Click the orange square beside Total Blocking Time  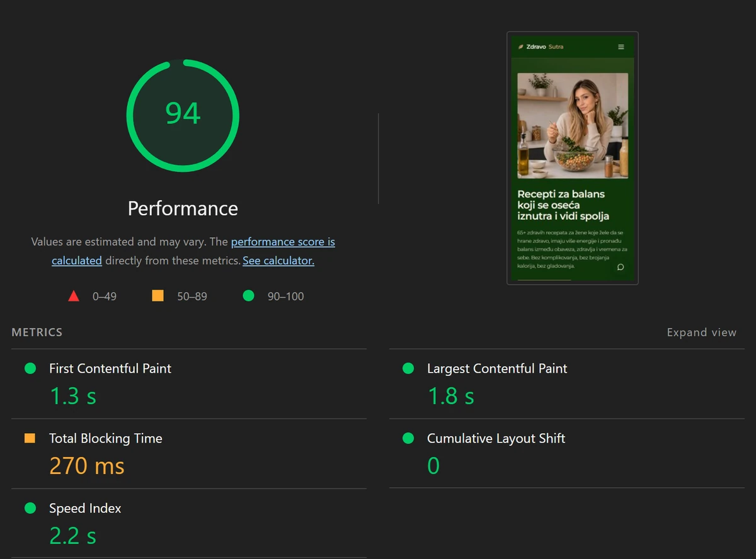[x=30, y=438]
